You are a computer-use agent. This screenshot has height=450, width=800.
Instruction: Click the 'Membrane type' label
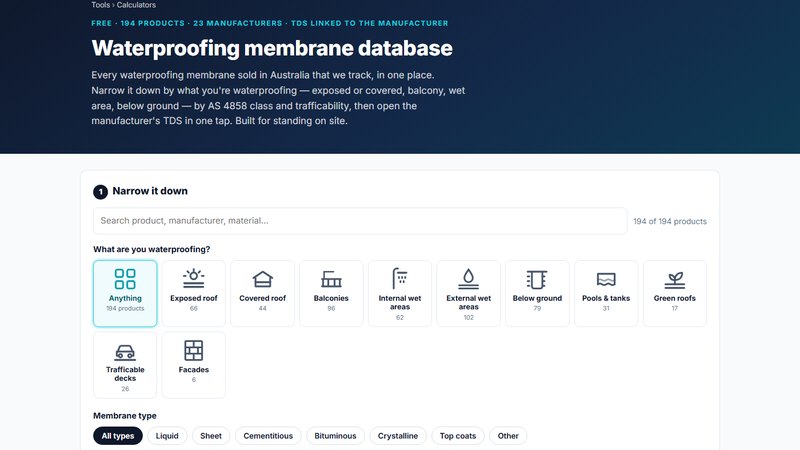pos(124,416)
